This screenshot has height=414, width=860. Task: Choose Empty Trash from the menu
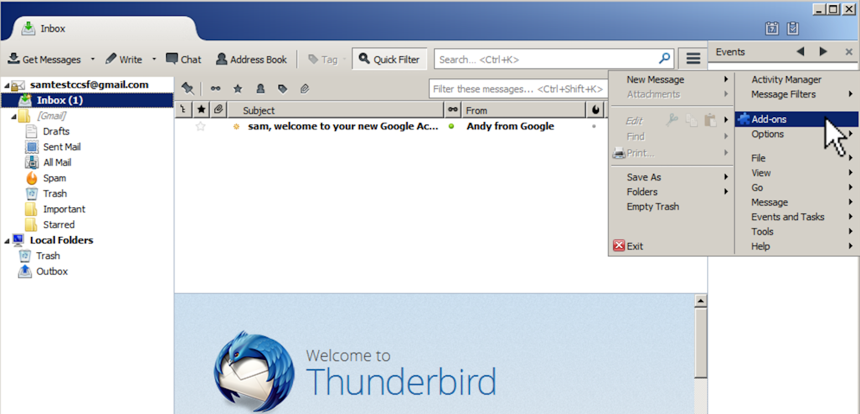pyautogui.click(x=671, y=207)
